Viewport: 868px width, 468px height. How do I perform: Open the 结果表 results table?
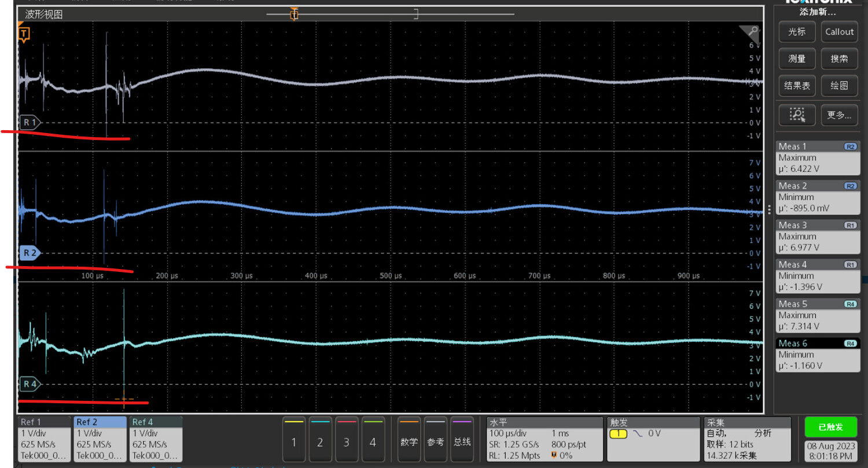[797, 86]
